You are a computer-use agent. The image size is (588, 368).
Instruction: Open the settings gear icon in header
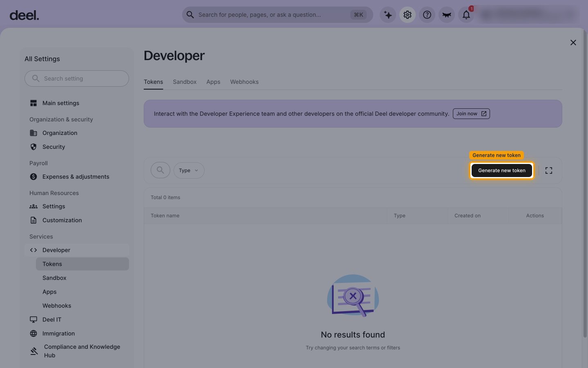tap(407, 15)
